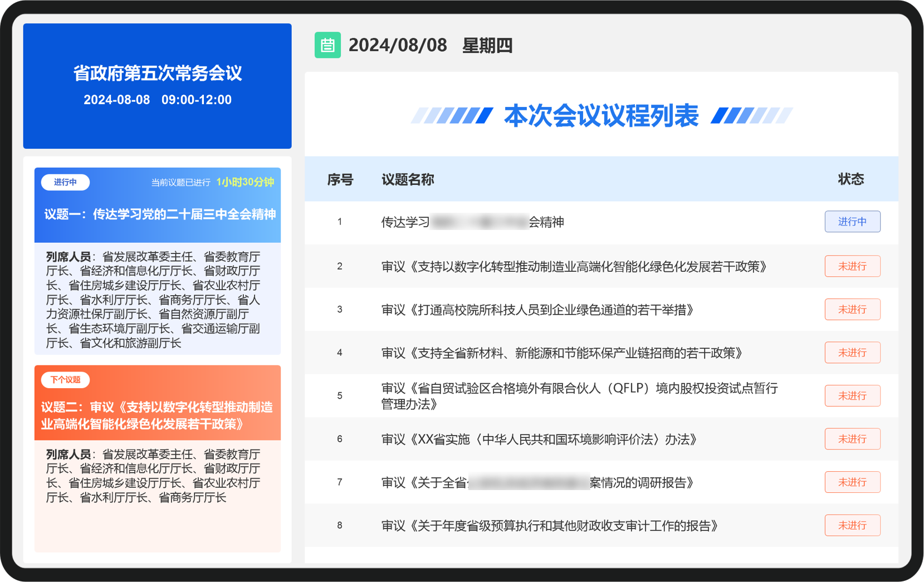This screenshot has width=924, height=582.
Task: Click the 未进行 status for agenda item 8
Action: (x=852, y=525)
